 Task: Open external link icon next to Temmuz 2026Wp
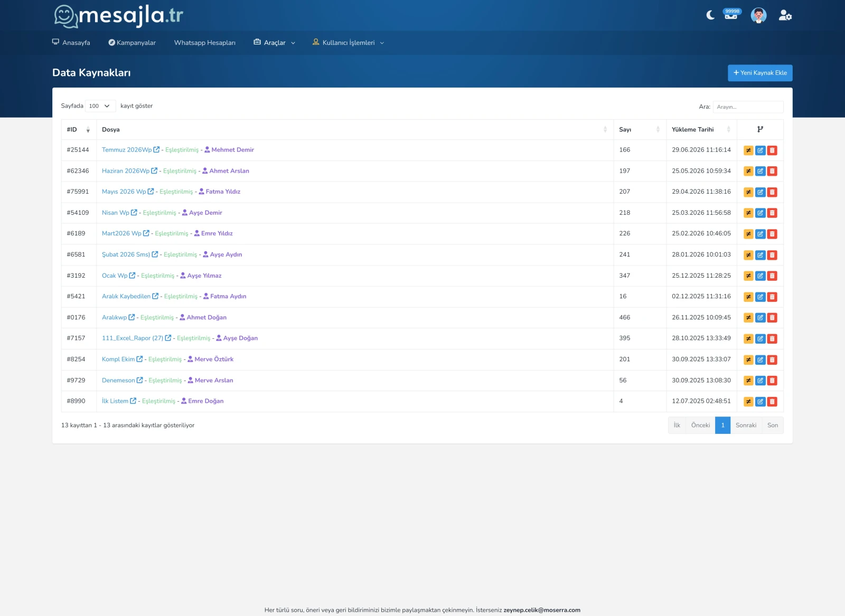pos(156,150)
